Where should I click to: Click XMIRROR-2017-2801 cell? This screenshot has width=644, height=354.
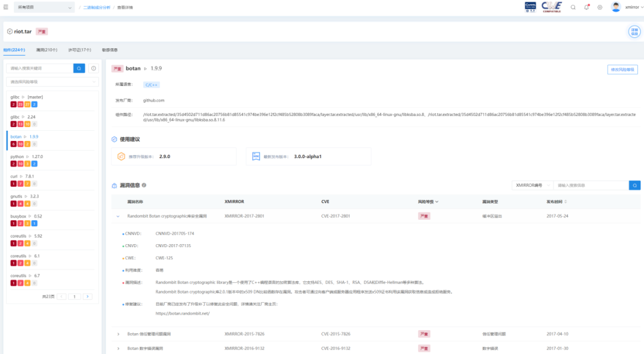point(244,216)
